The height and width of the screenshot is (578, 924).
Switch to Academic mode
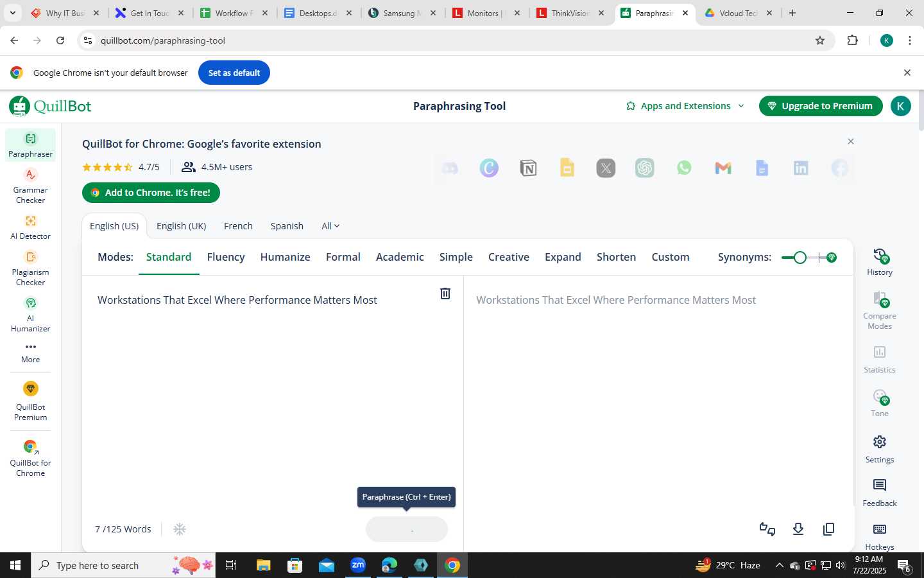click(x=400, y=257)
